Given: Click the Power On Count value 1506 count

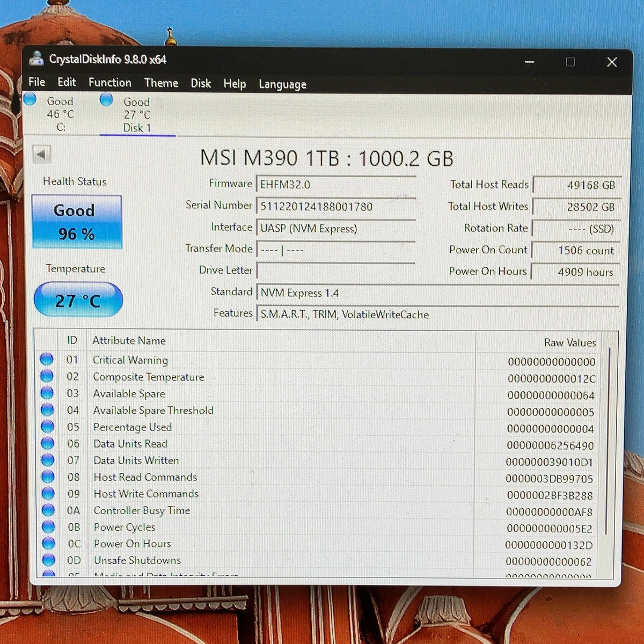Looking at the screenshot, I should 576,251.
